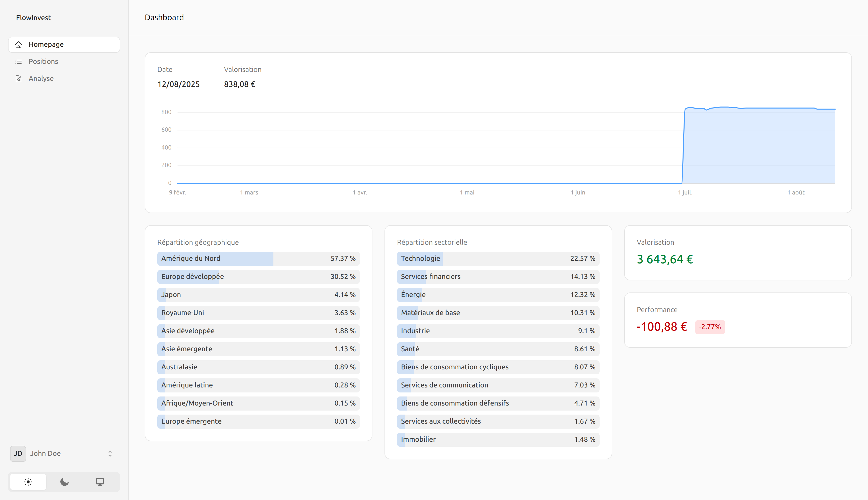Switch to light theme sun icon
Viewport: 868px width, 500px height.
pos(28,482)
